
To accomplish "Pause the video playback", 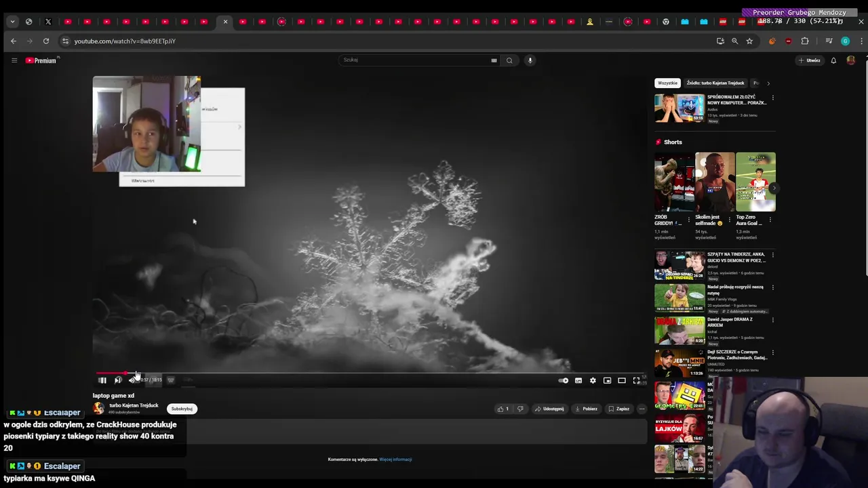I will point(102,380).
